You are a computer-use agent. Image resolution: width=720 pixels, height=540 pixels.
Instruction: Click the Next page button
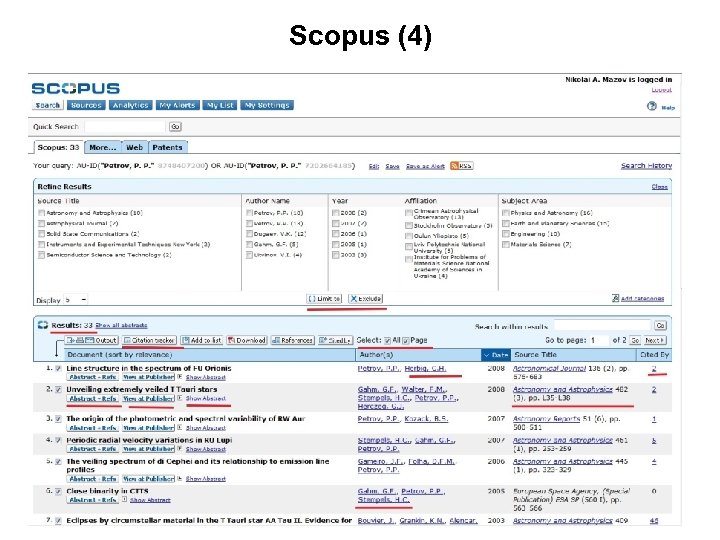[655, 340]
